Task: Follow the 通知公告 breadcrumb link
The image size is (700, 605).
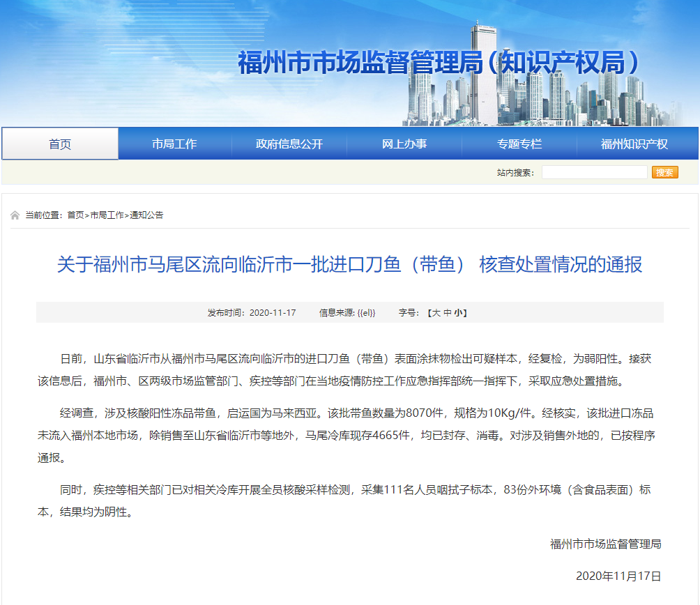Action: tap(146, 215)
